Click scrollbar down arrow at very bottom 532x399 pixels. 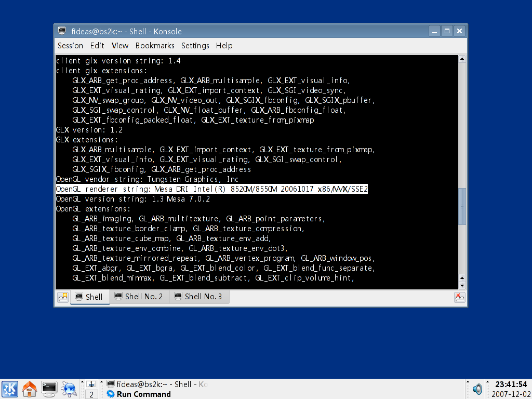pos(462,286)
